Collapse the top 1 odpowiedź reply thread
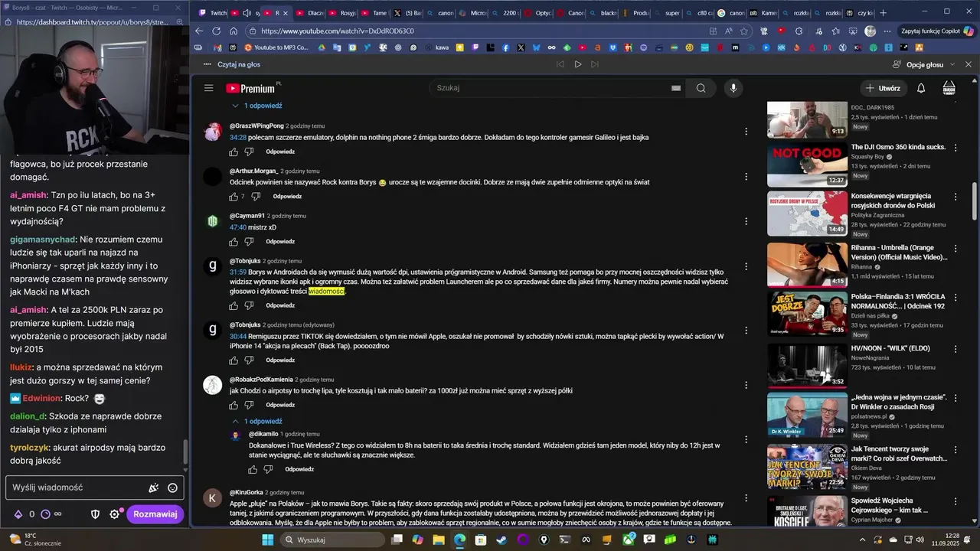Viewport: 980px width, 551px height. 257,106
